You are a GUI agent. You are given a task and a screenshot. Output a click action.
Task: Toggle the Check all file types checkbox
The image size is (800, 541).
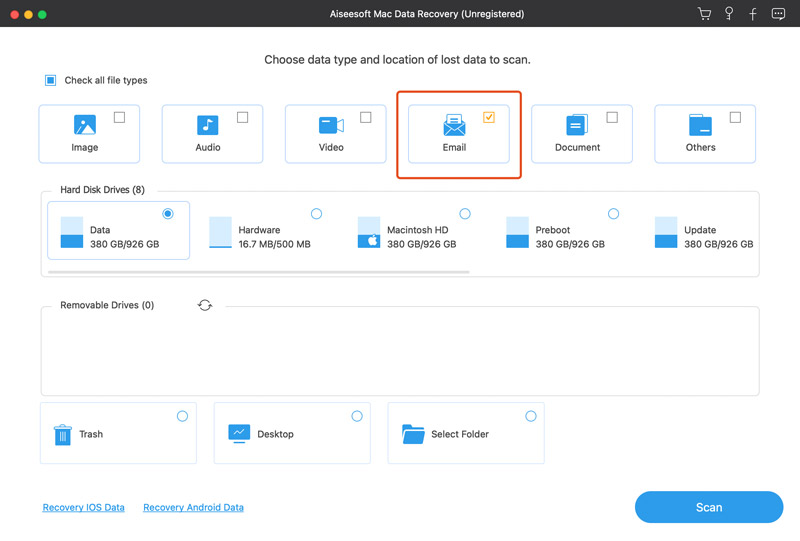coord(51,80)
